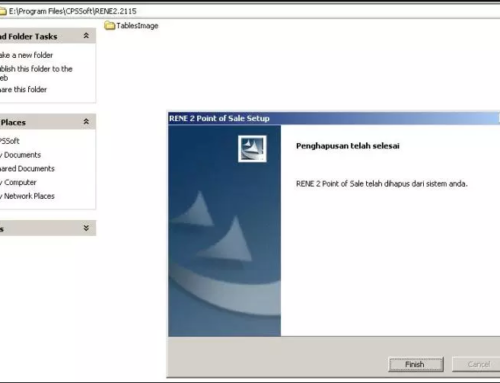Click the text RENE 2 Point of Sale telah dihapus

[x=382, y=184]
